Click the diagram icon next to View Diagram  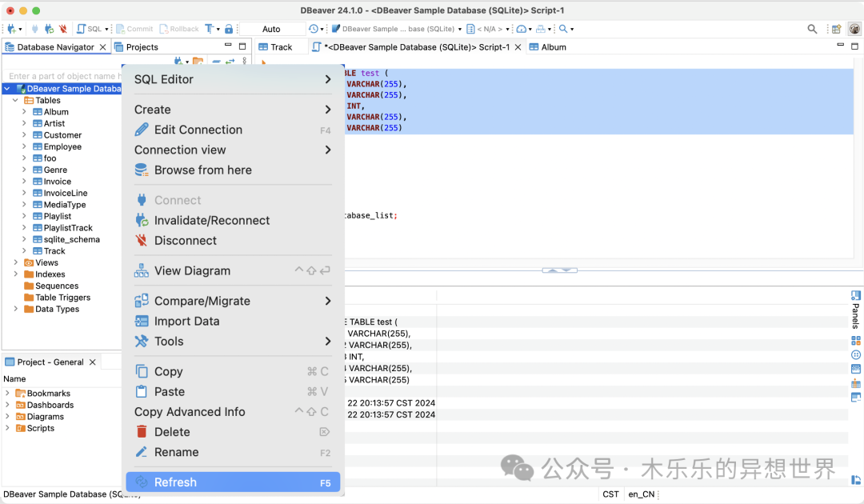pyautogui.click(x=142, y=270)
